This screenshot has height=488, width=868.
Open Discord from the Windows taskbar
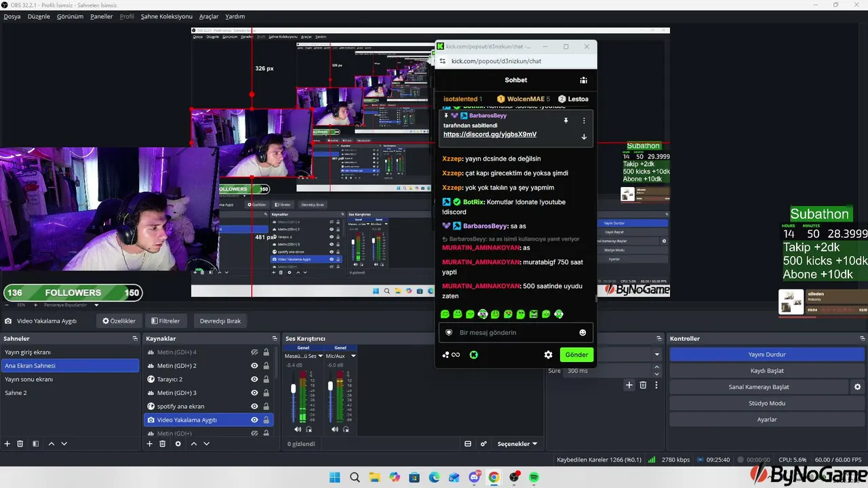click(475, 478)
